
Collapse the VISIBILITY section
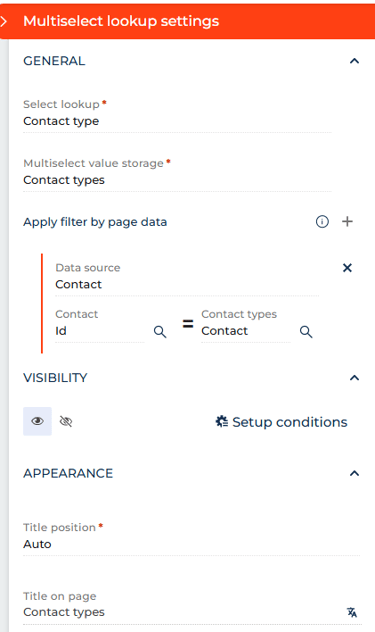(354, 378)
